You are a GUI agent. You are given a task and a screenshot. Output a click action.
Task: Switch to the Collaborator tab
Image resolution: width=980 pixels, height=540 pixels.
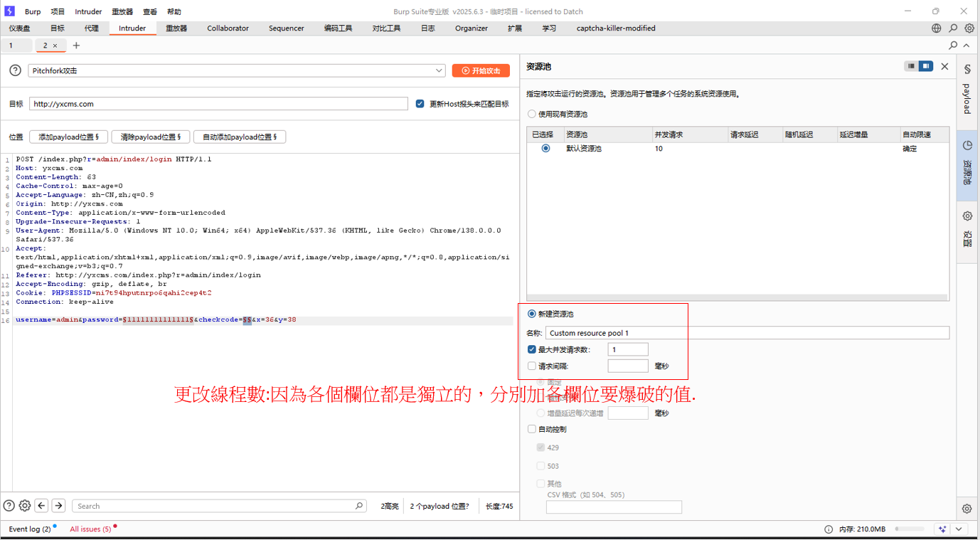[x=228, y=28]
